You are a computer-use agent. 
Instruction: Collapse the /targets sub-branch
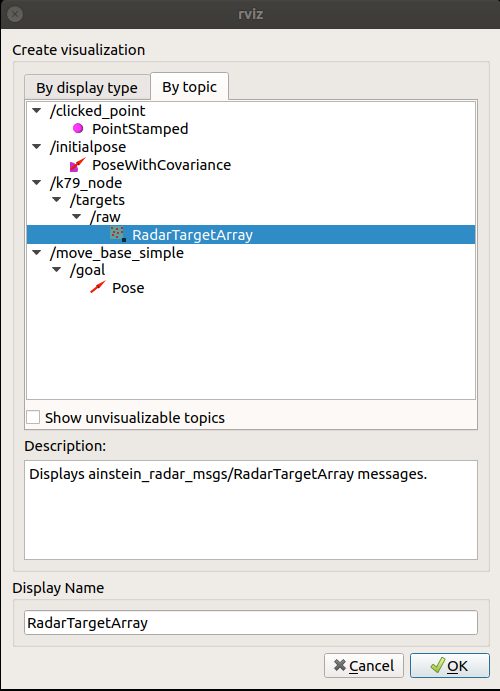(57, 200)
